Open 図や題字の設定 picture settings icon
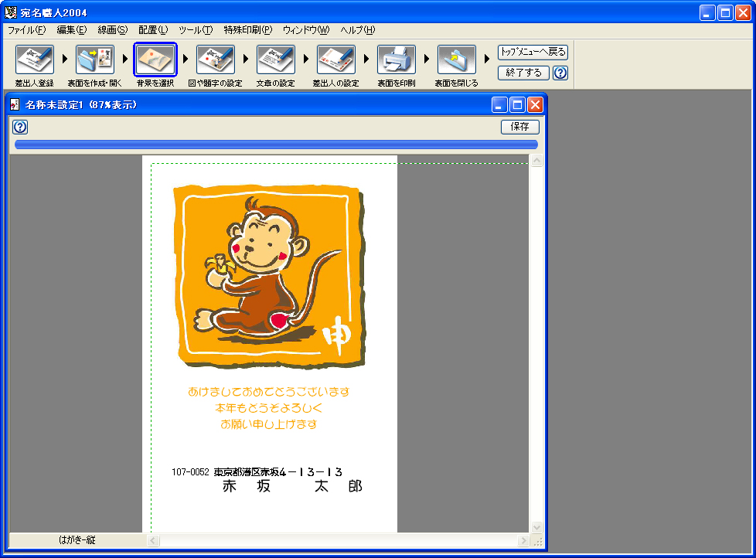 216,60
